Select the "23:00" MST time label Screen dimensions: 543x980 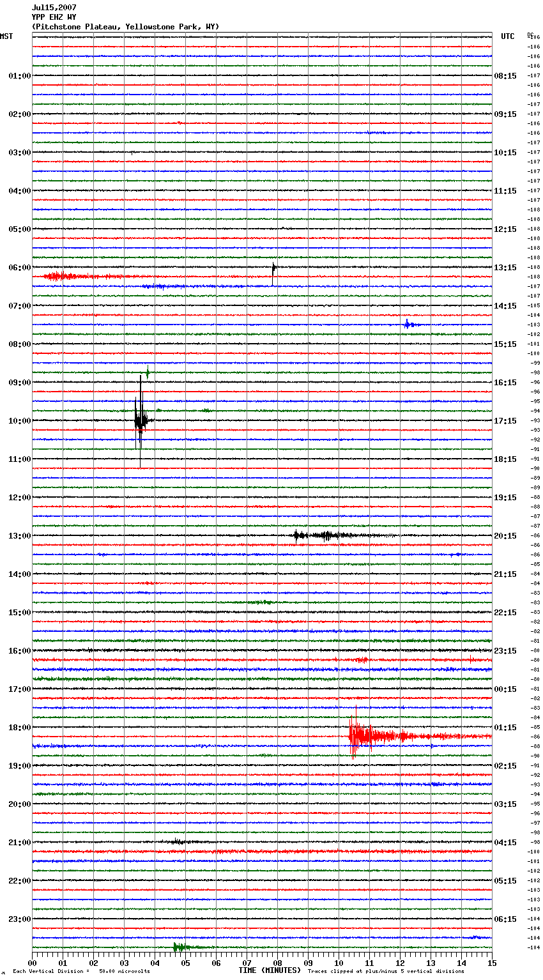click(20, 919)
